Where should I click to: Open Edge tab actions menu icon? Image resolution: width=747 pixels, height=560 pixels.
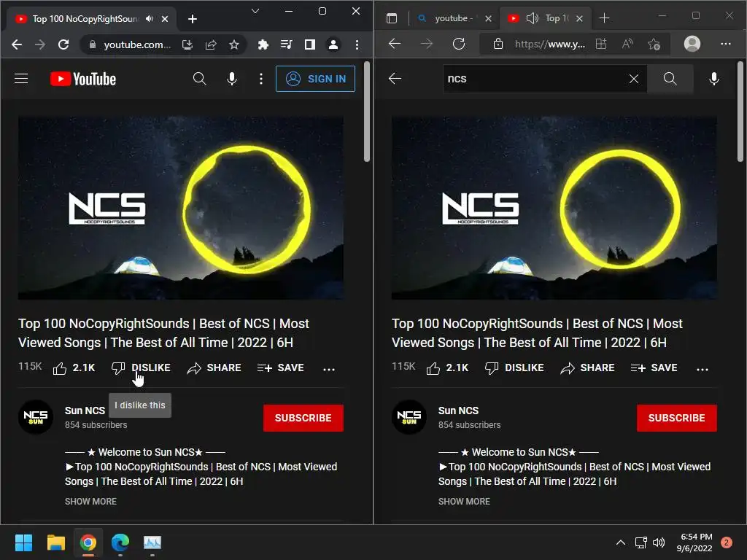[392, 18]
